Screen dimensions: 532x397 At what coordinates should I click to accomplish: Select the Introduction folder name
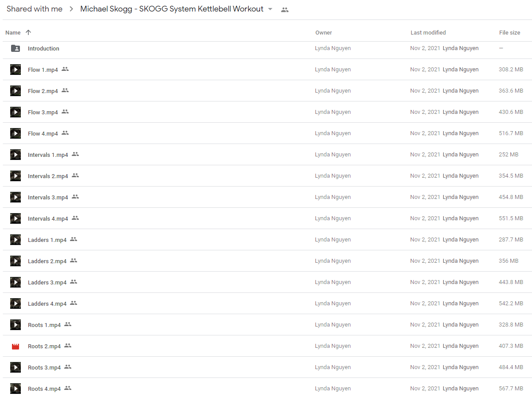(x=43, y=49)
